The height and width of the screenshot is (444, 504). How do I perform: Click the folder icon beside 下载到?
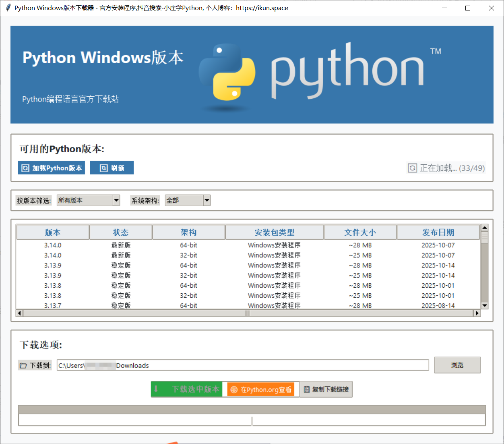23,365
